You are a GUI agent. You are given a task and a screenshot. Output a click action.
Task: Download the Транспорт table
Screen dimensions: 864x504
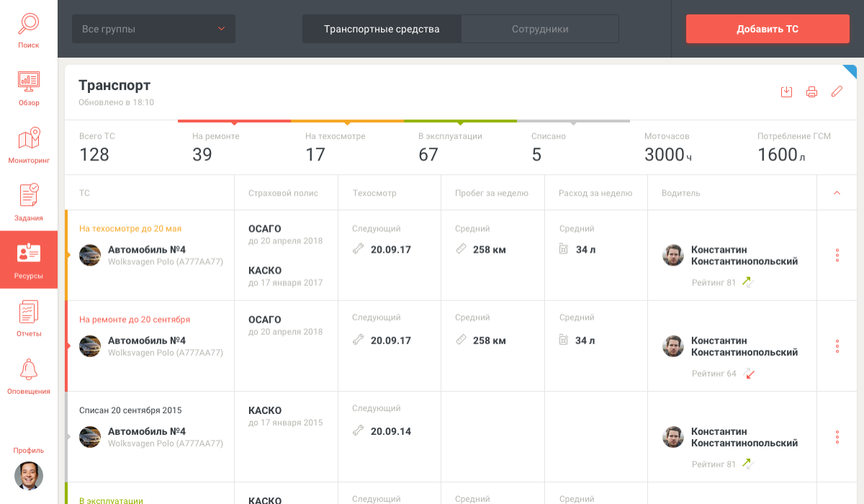786,91
